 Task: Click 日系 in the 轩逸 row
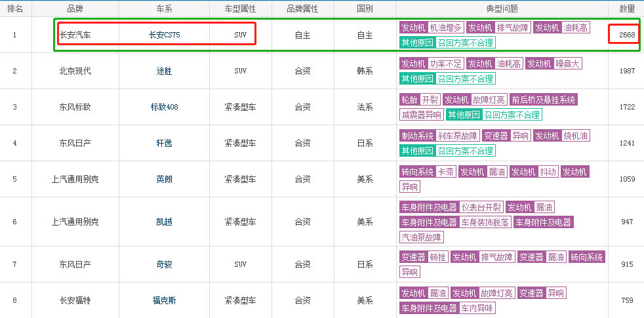pyautogui.click(x=365, y=143)
